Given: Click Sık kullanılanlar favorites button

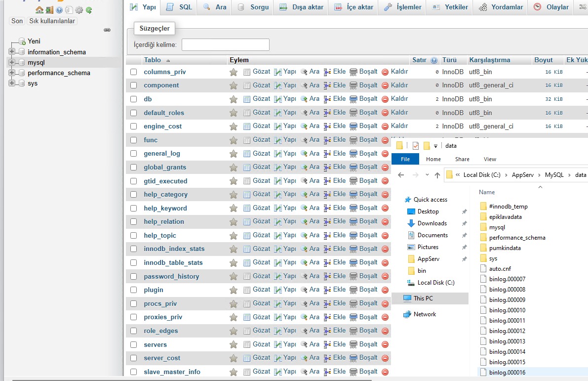Looking at the screenshot, I should (52, 21).
